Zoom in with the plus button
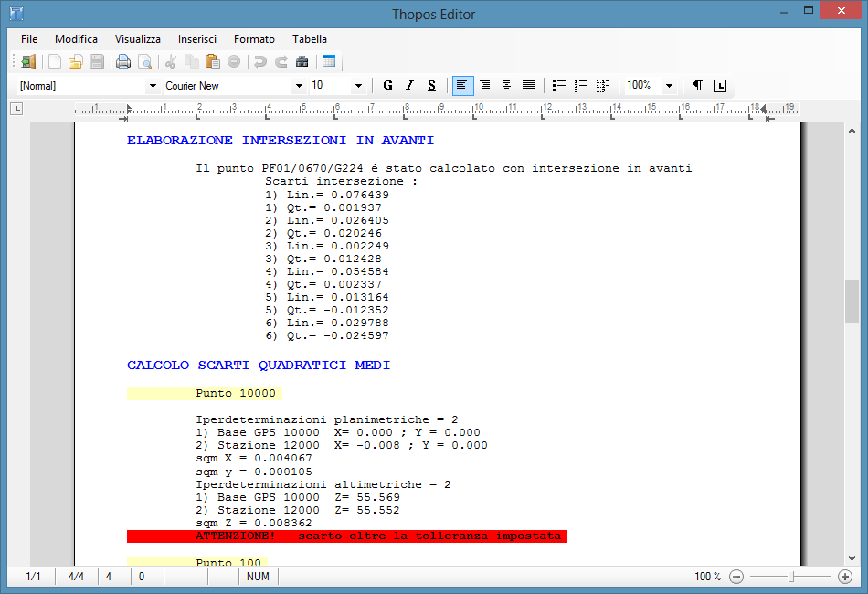 click(x=845, y=577)
